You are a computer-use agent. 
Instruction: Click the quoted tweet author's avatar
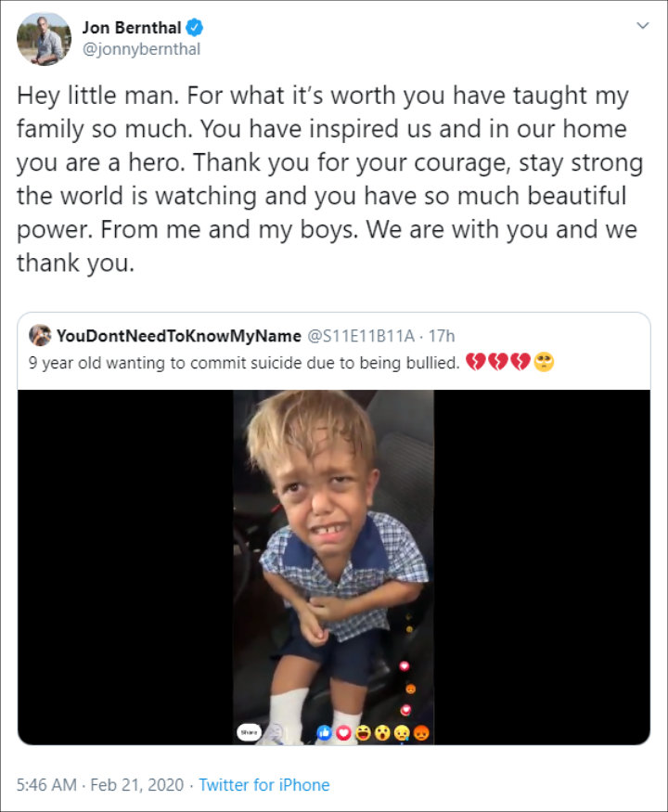pos(40,335)
